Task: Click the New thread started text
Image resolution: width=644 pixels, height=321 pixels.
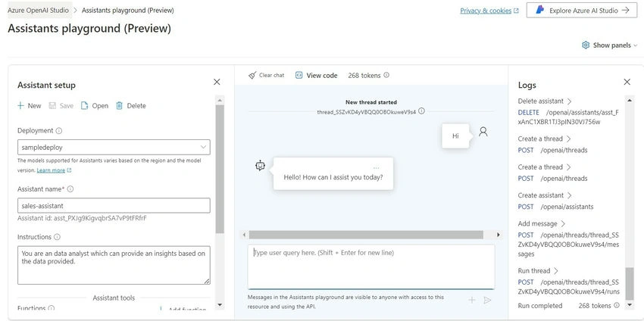Action: (x=371, y=102)
